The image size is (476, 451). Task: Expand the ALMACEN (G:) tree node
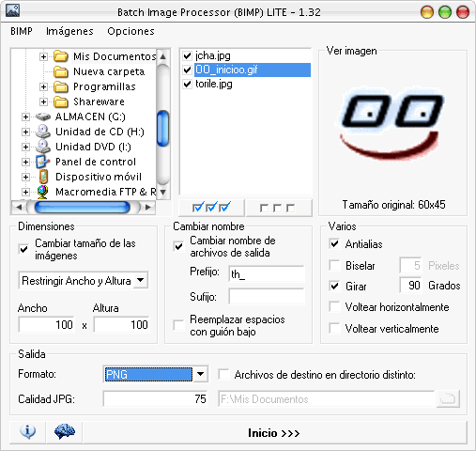tap(25, 117)
